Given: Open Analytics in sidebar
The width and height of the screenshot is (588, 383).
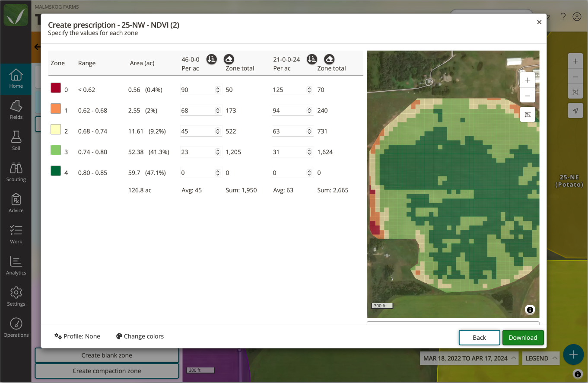Looking at the screenshot, I should coord(16,266).
